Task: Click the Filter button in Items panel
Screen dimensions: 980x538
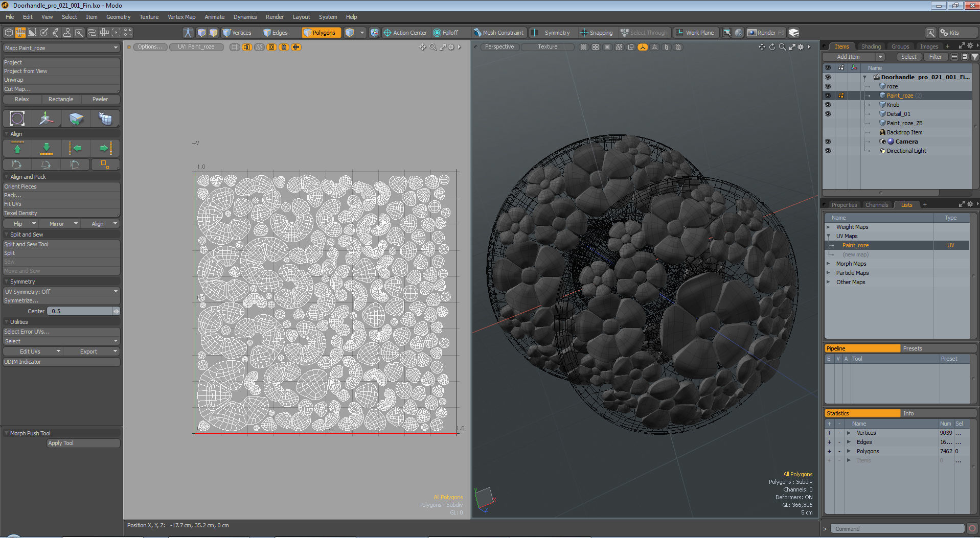Action: (x=936, y=57)
